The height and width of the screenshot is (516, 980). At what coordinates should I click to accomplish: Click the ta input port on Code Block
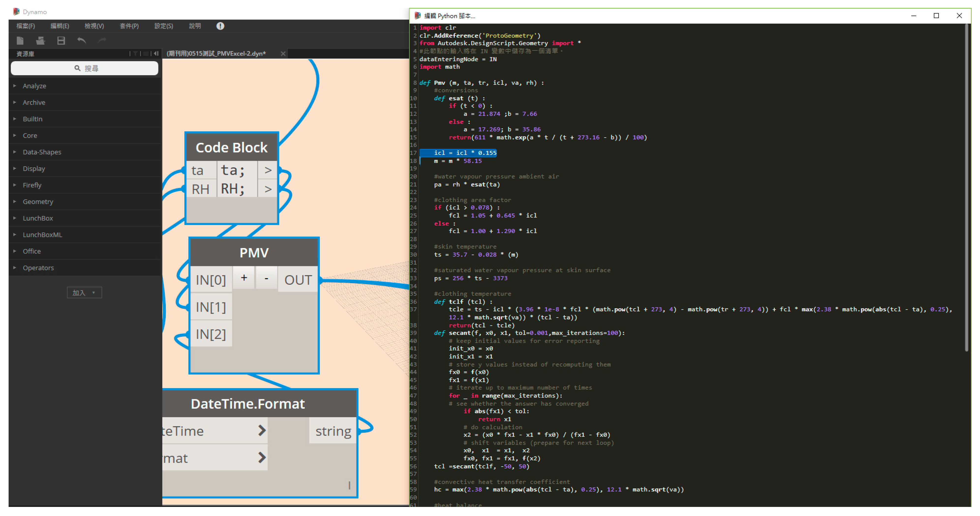coord(202,170)
